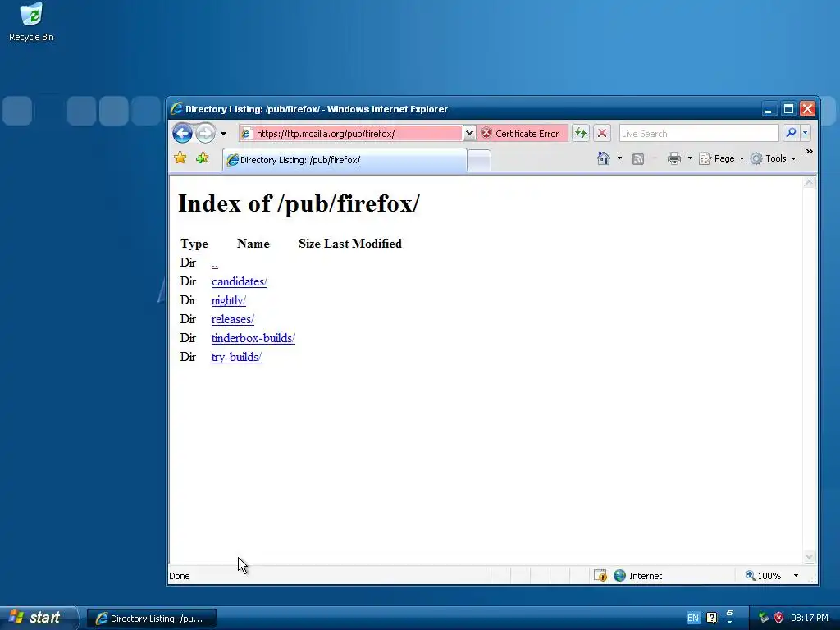Show more toolbar items chevron
This screenshot has height=630, width=840.
(x=809, y=152)
